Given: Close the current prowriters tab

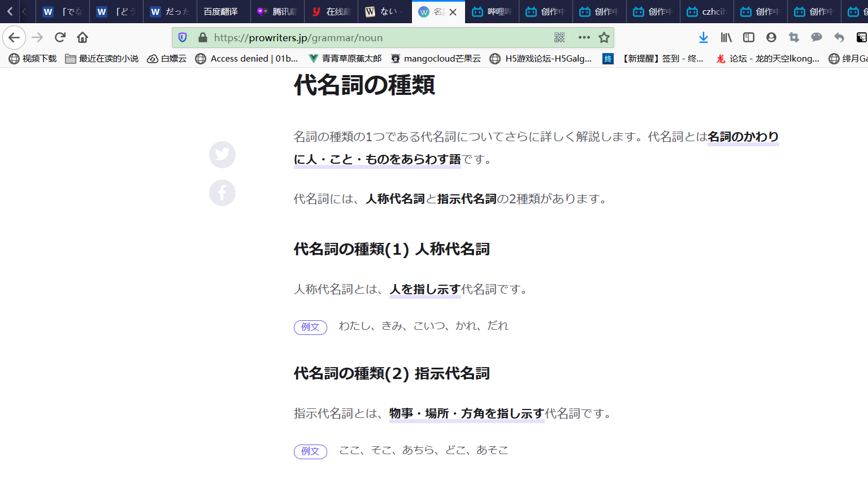Looking at the screenshot, I should tap(453, 12).
